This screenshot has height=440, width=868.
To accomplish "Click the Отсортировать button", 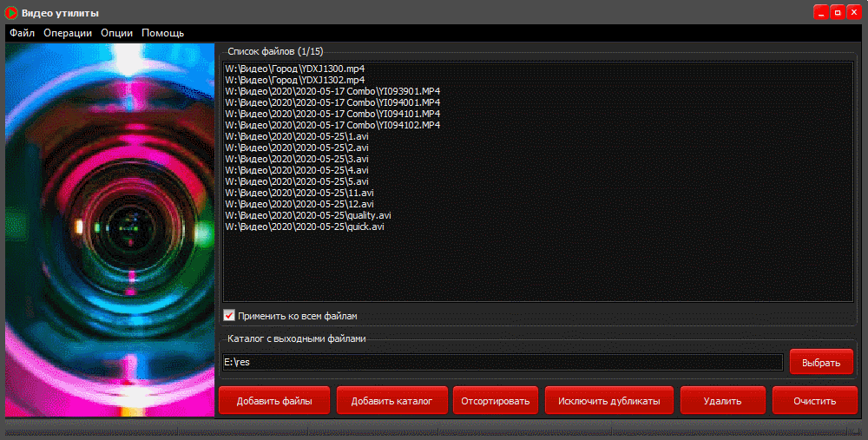I will (495, 401).
